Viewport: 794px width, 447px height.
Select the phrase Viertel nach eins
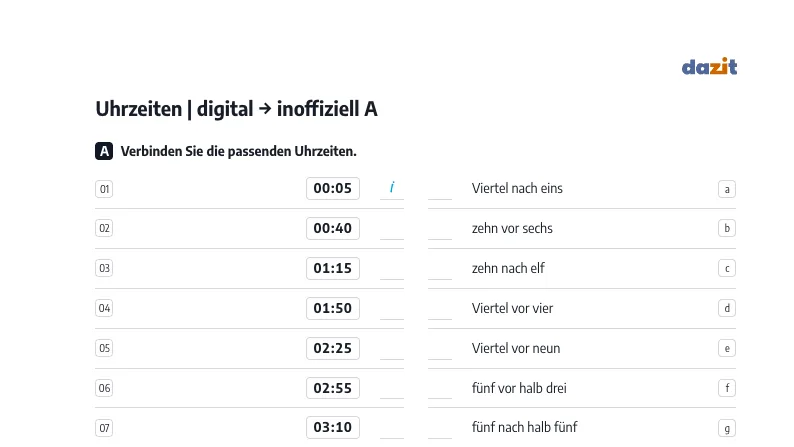(x=517, y=188)
